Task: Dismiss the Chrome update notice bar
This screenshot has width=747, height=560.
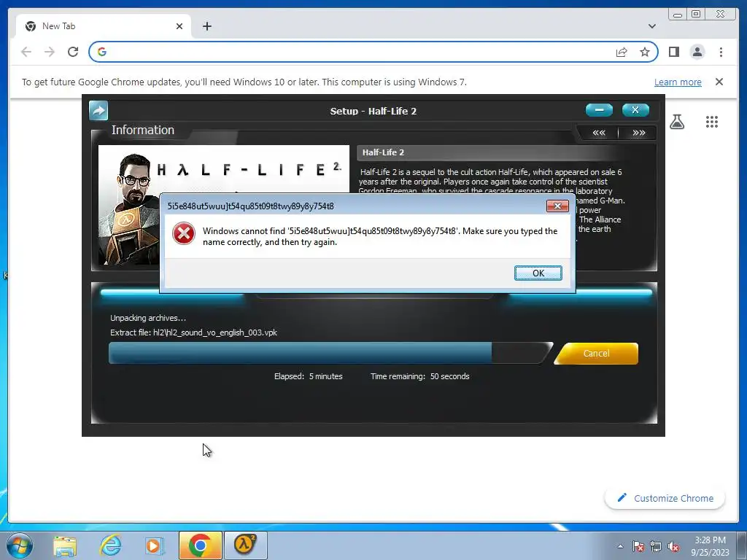Action: pyautogui.click(x=719, y=82)
